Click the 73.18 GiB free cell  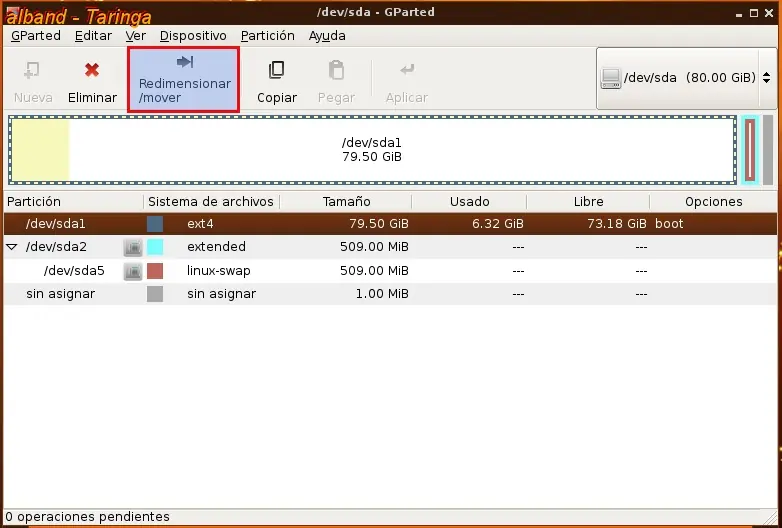tap(616, 224)
